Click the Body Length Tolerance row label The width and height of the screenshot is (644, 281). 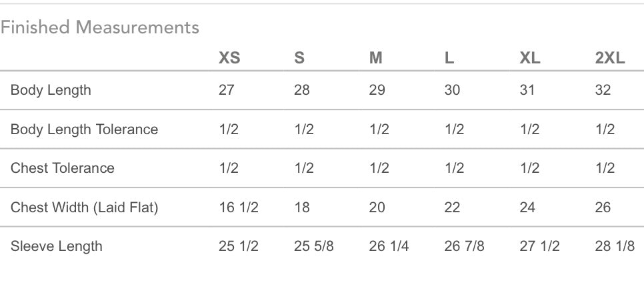click(x=84, y=129)
